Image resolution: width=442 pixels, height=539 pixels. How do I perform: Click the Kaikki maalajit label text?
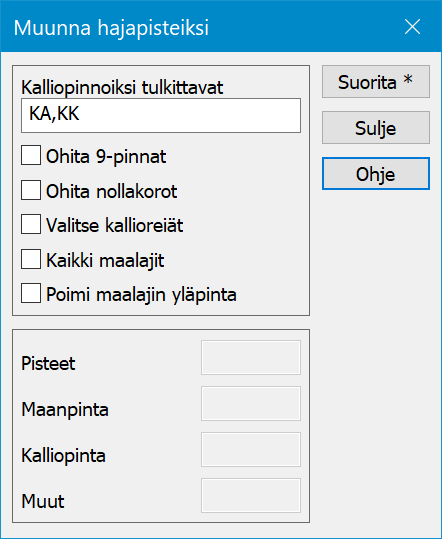105,260
